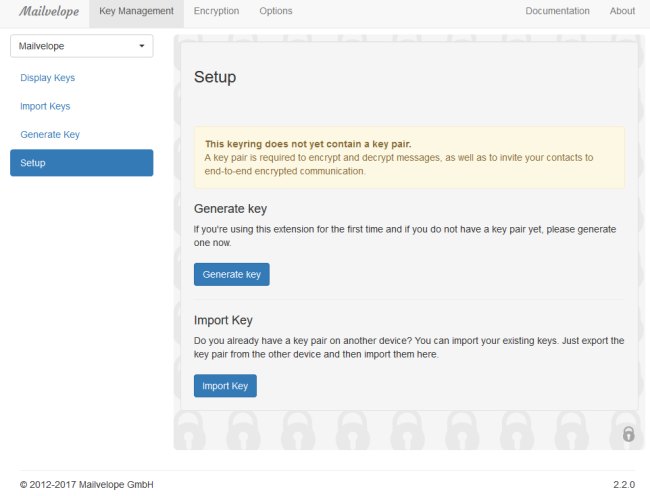Image resolution: width=650 pixels, height=496 pixels.
Task: Click the 2.2.0 version number in footer
Action: (624, 484)
